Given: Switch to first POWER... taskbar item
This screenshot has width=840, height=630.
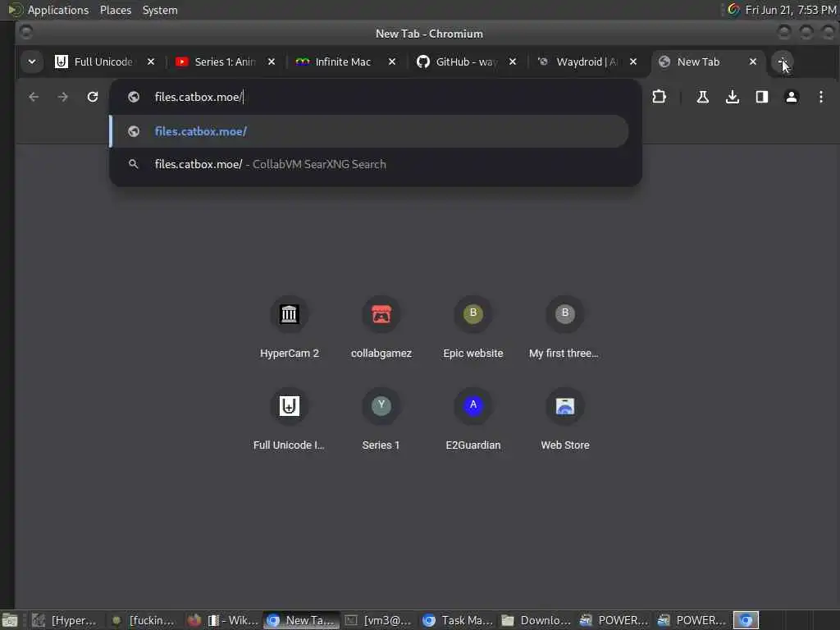Looking at the screenshot, I should 614,620.
